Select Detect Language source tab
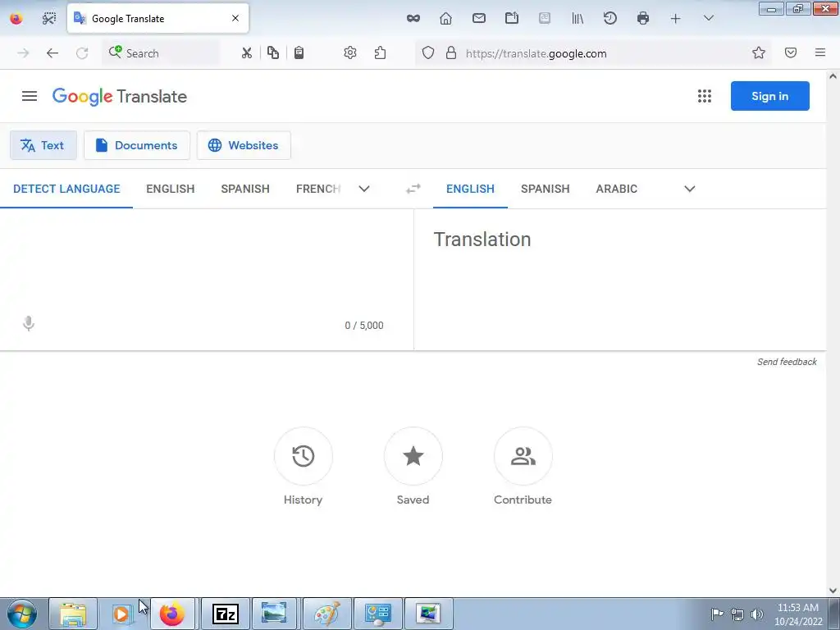This screenshot has height=630, width=840. coord(66,189)
